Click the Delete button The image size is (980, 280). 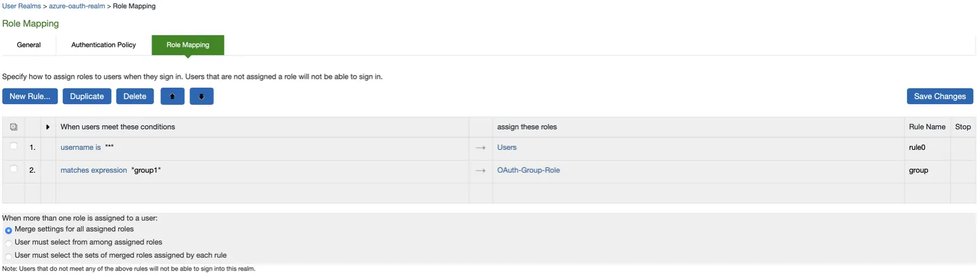pos(134,97)
